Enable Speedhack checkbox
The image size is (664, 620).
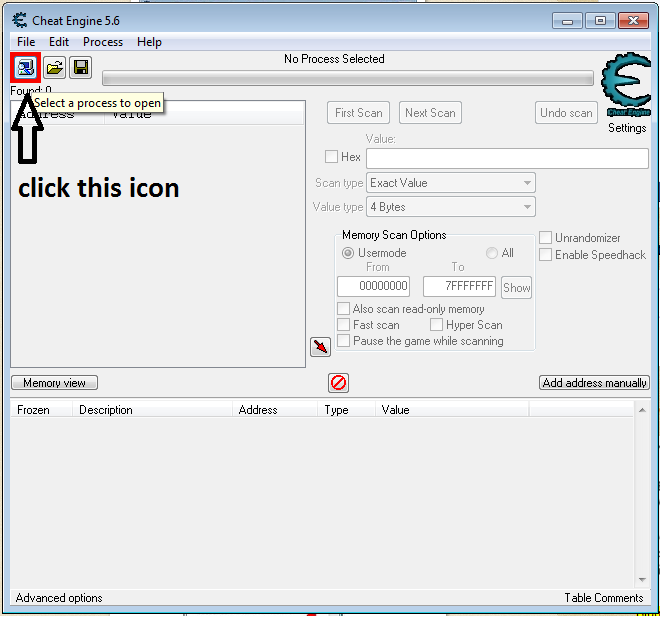pyautogui.click(x=546, y=255)
